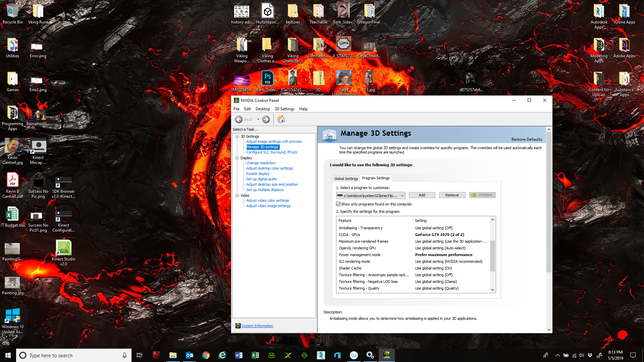Click the Restore button

482,195
